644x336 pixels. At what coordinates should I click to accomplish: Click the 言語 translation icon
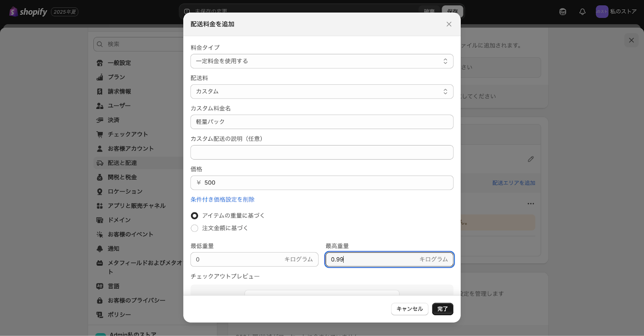click(x=100, y=286)
